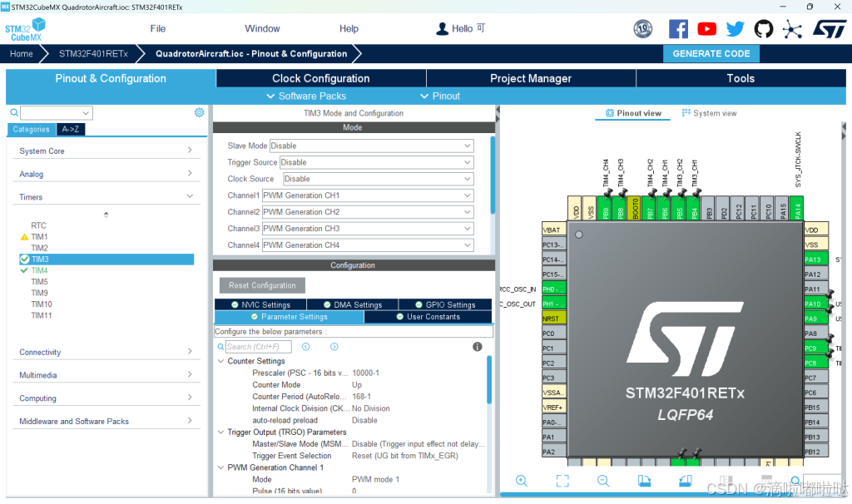Open the Channel3 PWM Generation CH3 dropdown

(368, 229)
